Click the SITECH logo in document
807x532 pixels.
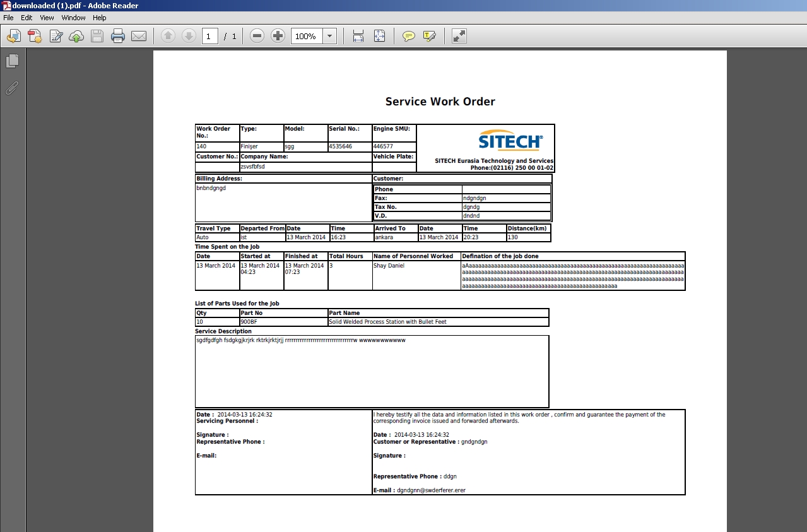(x=510, y=139)
